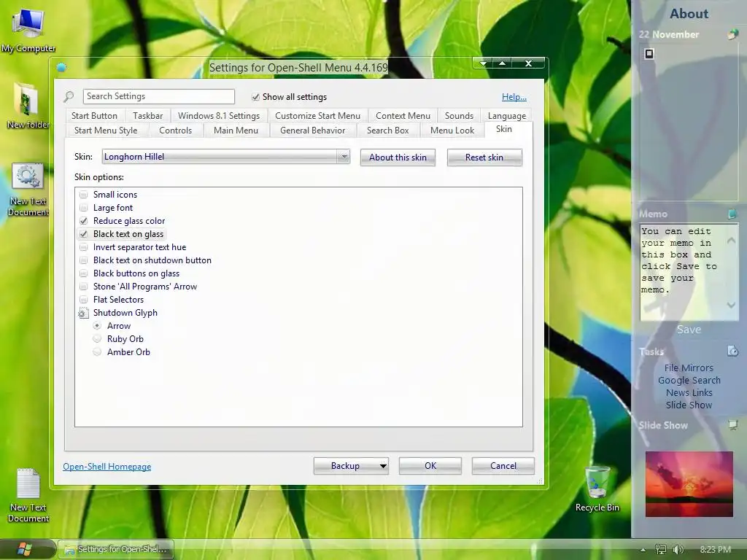
Task: Click the Start button orb on taskbar
Action: tap(25, 549)
